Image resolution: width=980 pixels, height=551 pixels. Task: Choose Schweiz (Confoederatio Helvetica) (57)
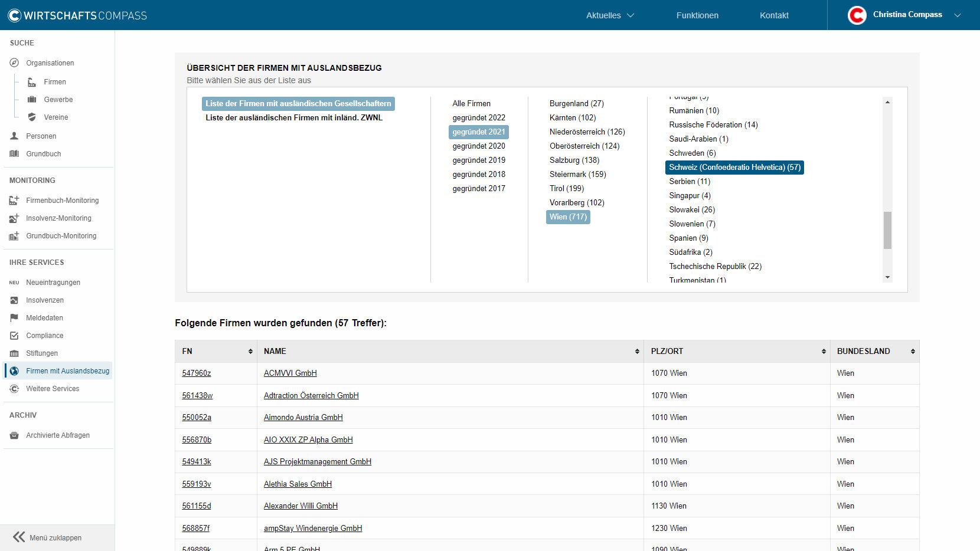(734, 167)
